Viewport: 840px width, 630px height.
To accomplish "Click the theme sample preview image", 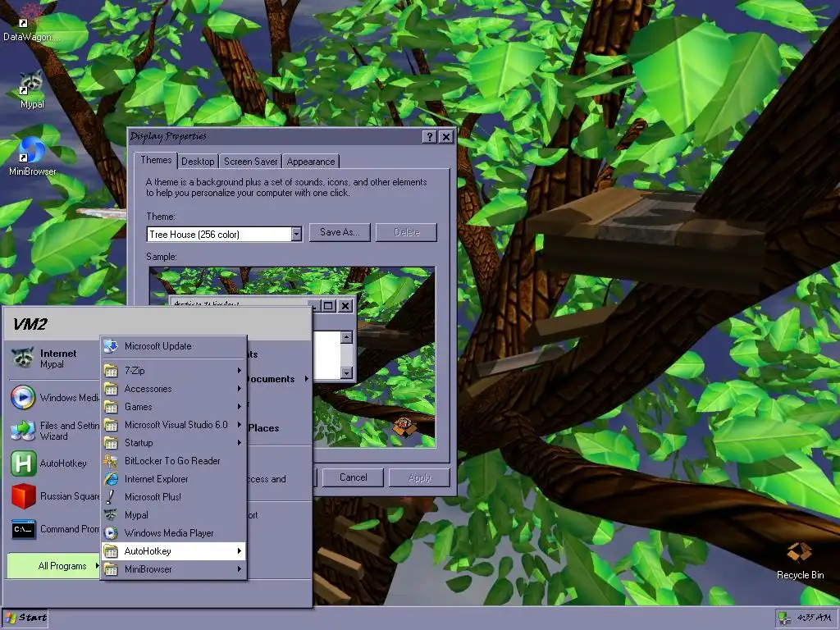I will (x=293, y=358).
